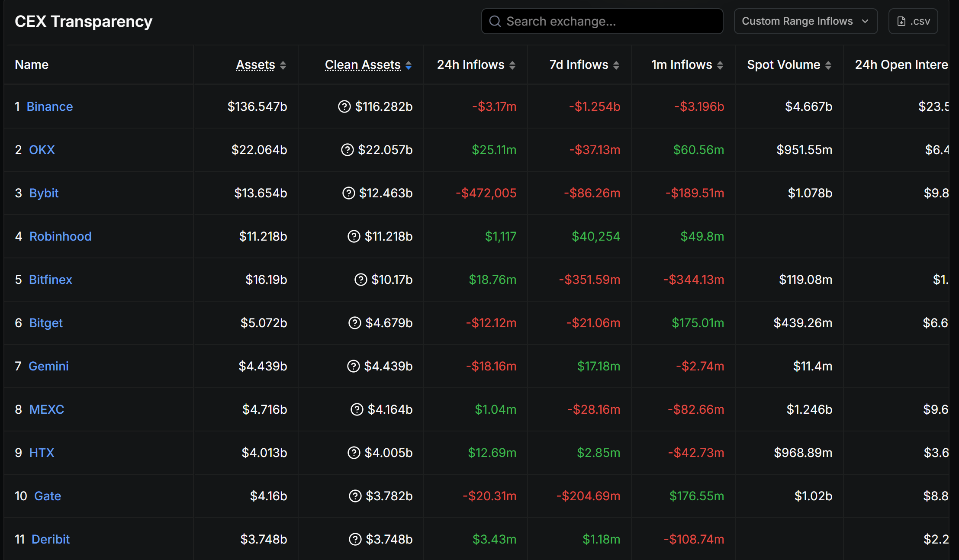Click the sort arrows next to Clean Assets

coord(409,65)
